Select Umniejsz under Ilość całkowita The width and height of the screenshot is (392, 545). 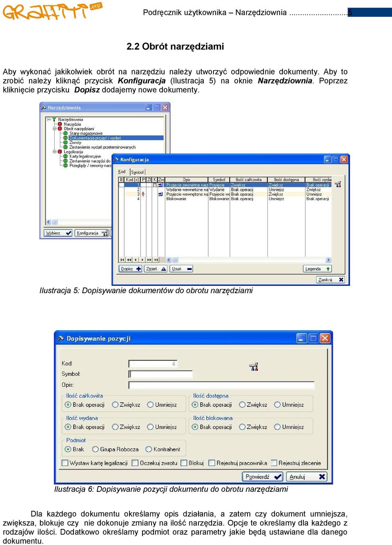(x=150, y=404)
